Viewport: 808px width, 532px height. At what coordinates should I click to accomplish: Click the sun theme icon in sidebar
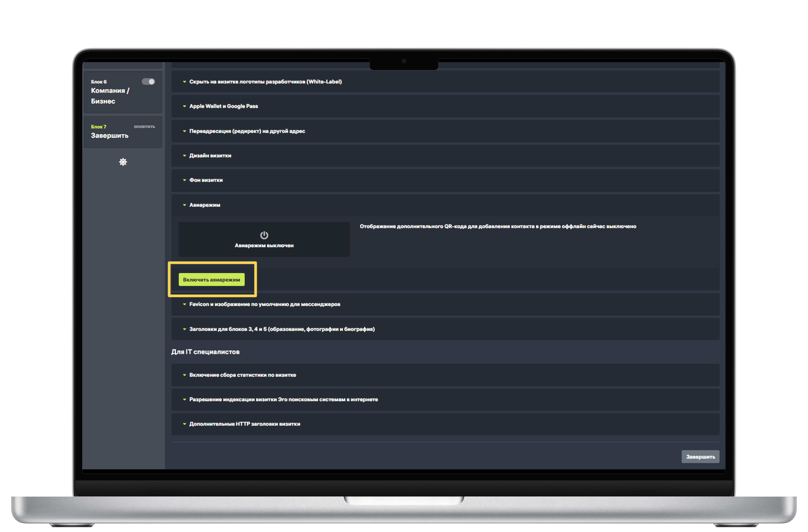[123, 162]
